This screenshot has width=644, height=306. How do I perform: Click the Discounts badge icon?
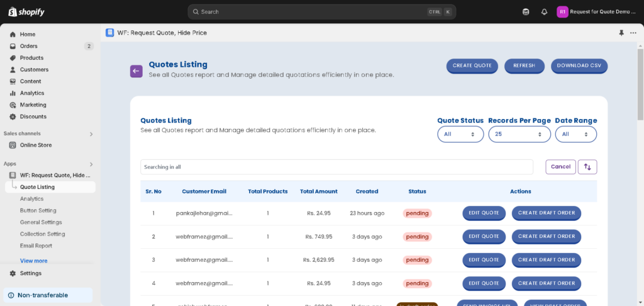click(13, 116)
